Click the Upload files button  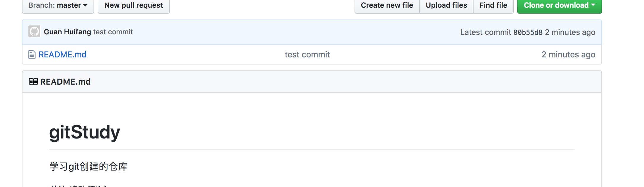click(446, 6)
